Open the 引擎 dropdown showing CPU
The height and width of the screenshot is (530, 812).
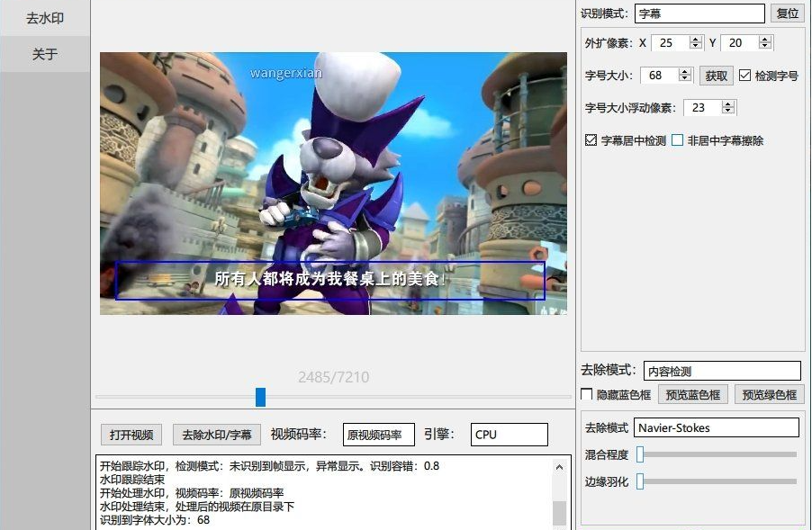pyautogui.click(x=509, y=435)
